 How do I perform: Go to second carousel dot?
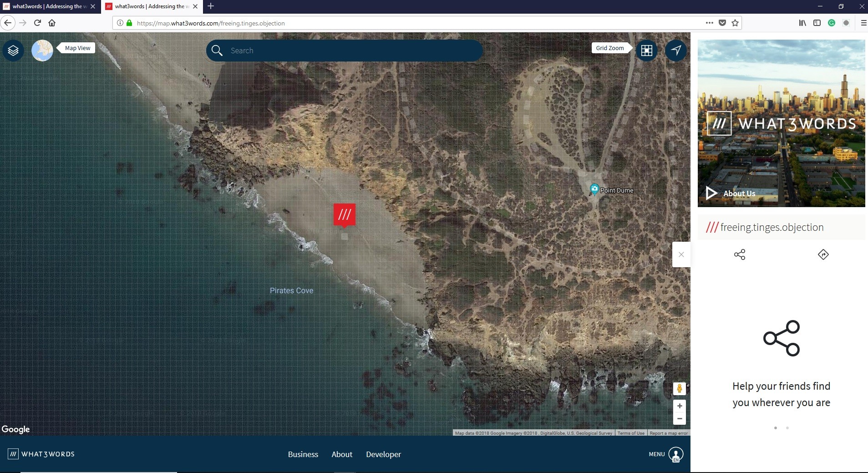(787, 428)
